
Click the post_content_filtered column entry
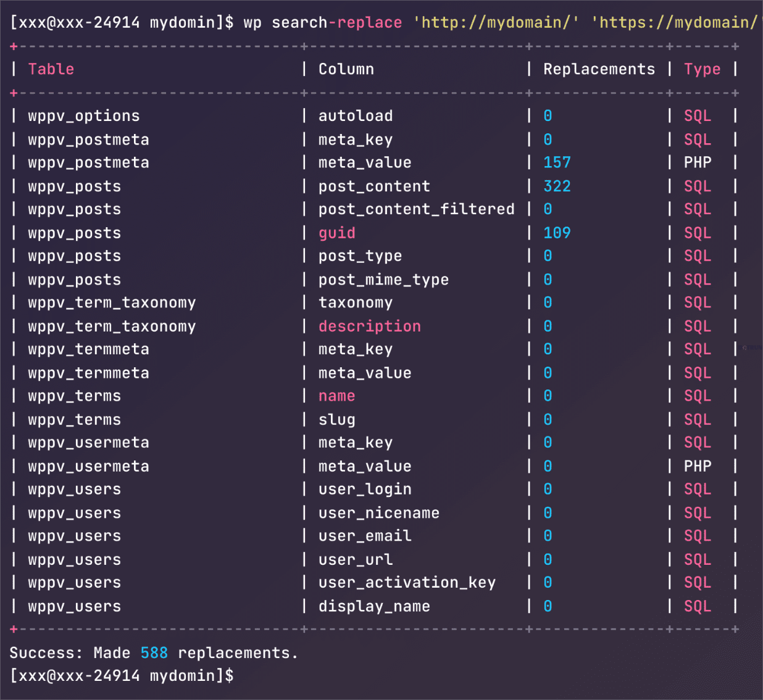[416, 210]
